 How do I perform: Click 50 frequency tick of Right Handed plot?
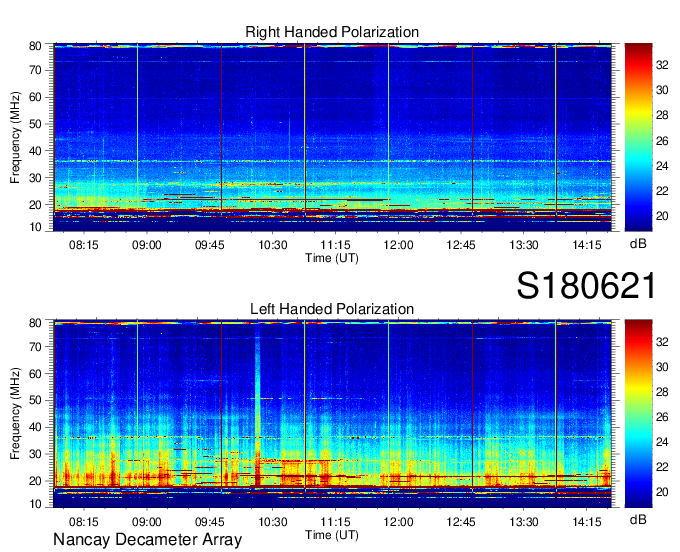(x=35, y=124)
